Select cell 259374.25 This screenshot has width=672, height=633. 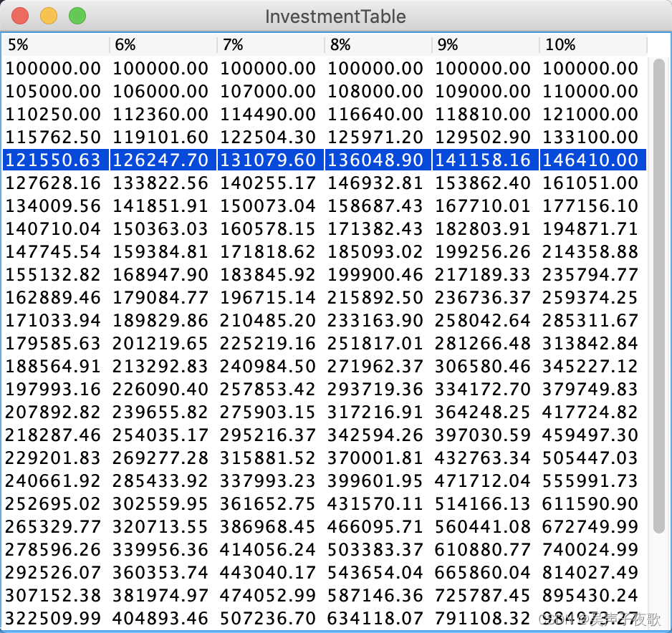(593, 298)
